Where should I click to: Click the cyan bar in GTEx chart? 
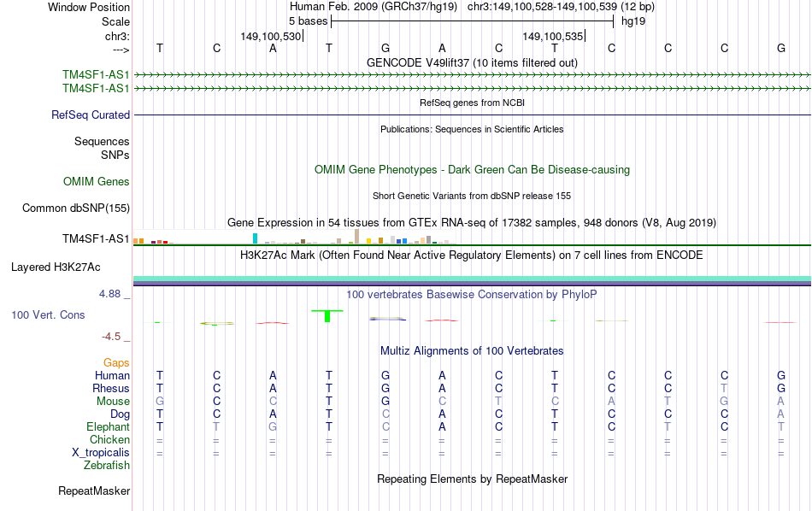[255, 238]
